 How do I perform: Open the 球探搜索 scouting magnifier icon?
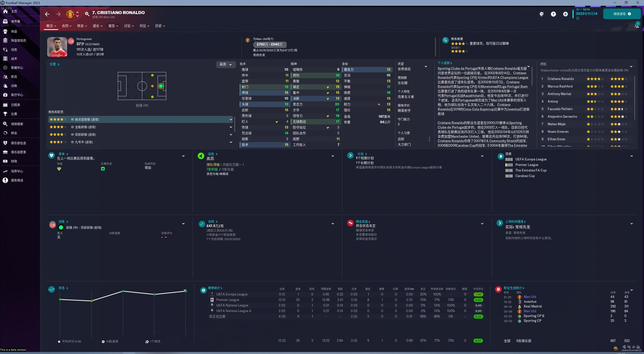[x=5, y=124]
